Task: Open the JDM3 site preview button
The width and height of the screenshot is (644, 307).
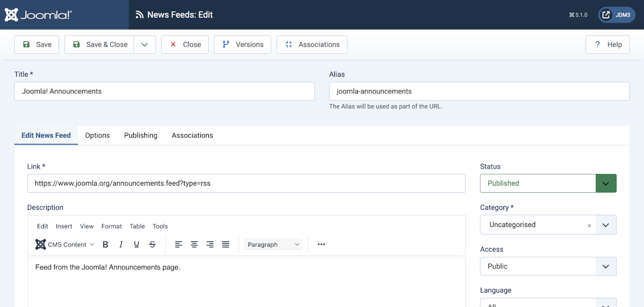Action: (617, 14)
